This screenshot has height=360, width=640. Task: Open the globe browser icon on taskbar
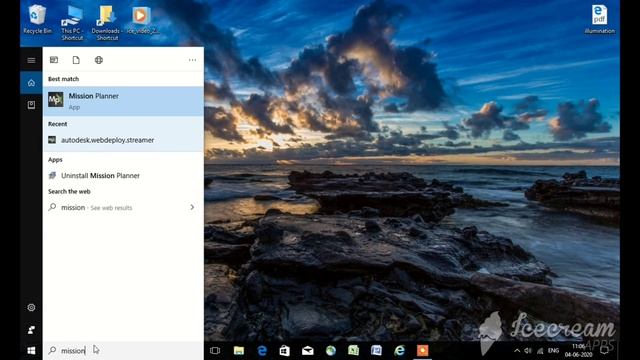click(x=331, y=351)
